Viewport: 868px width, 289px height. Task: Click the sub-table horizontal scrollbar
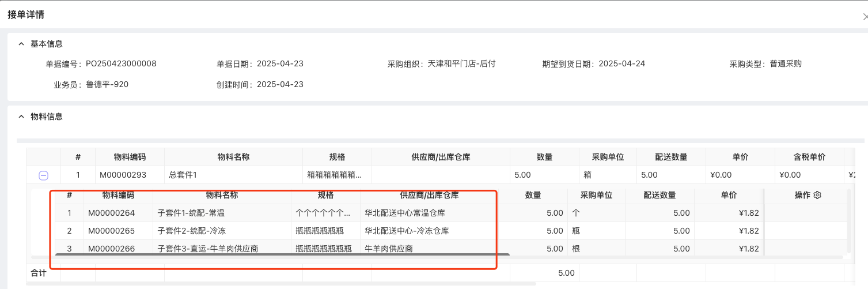pos(282,254)
